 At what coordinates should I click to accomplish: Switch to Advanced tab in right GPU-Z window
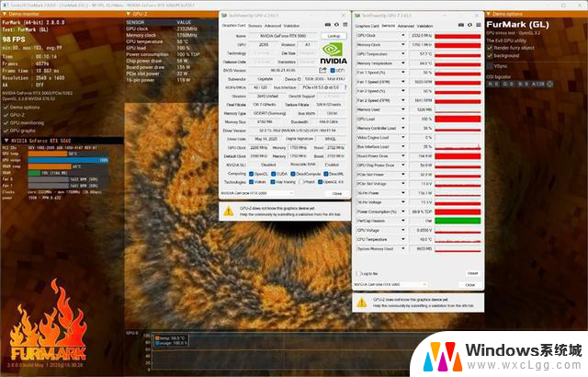[406, 26]
